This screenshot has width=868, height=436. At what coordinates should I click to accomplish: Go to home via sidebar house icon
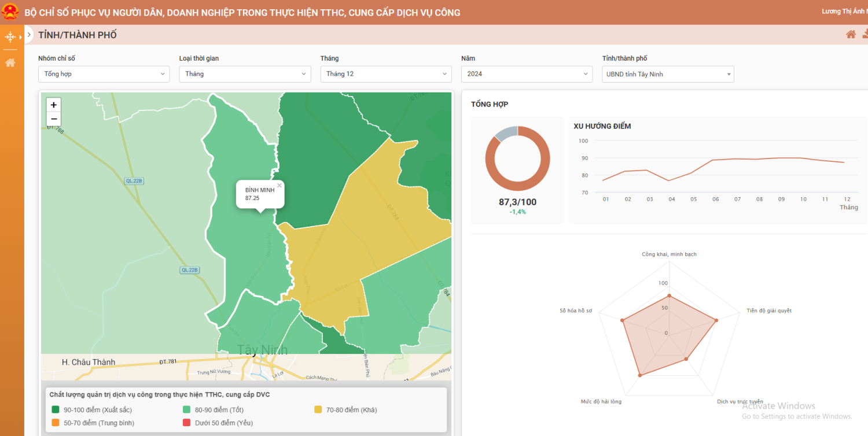[10, 62]
